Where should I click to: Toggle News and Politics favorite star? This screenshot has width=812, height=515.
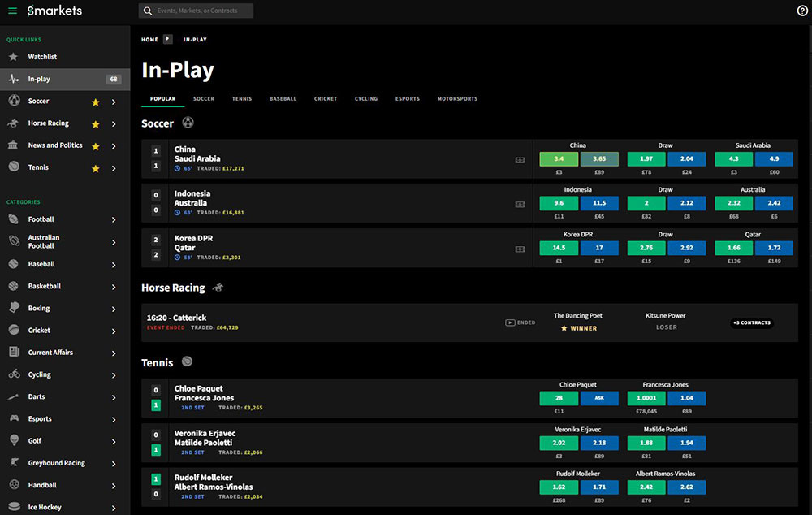coord(95,147)
